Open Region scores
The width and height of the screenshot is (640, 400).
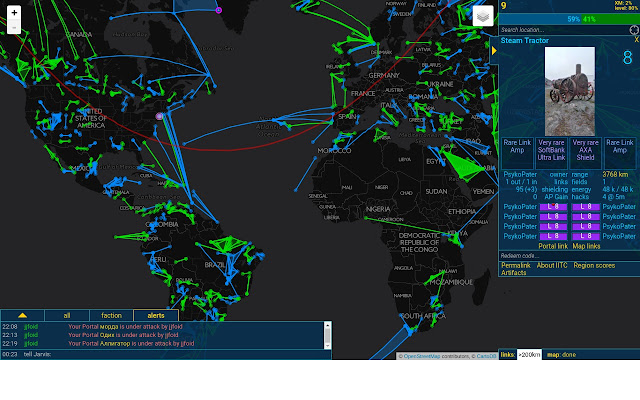tap(594, 265)
